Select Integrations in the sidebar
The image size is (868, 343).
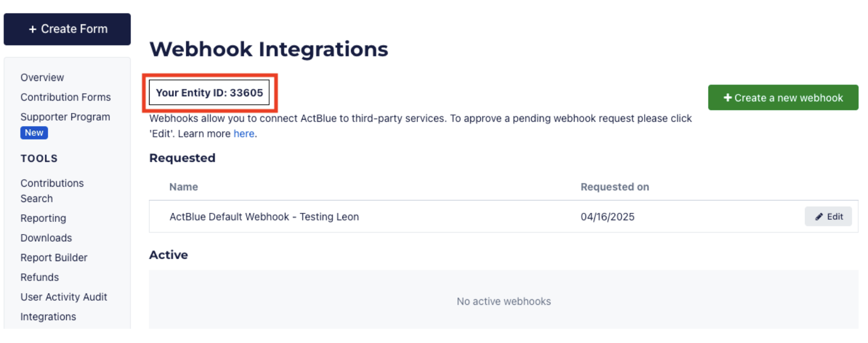click(x=48, y=317)
